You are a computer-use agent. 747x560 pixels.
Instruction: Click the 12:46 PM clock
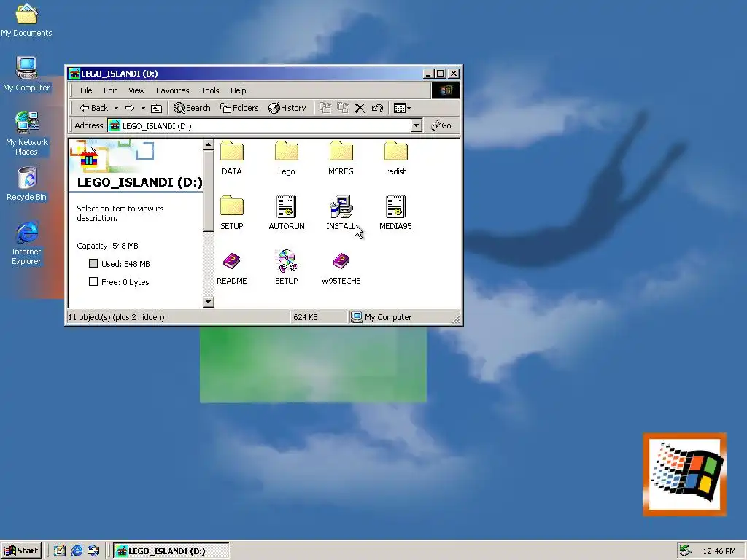click(x=719, y=551)
